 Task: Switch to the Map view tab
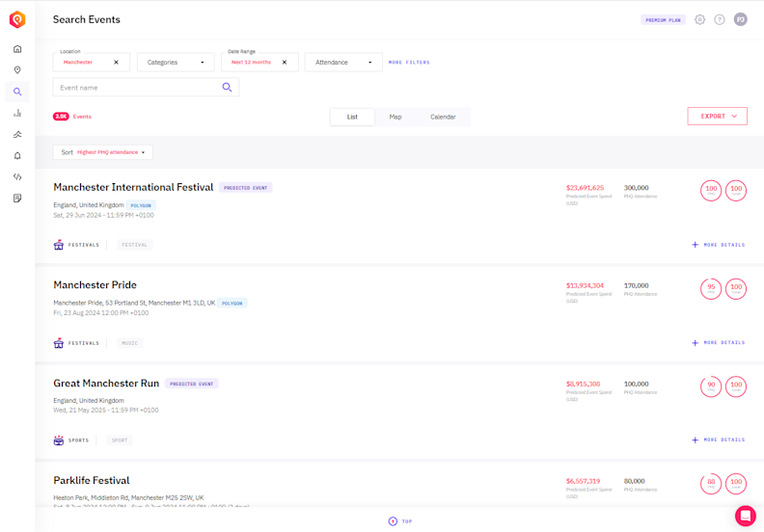click(396, 117)
